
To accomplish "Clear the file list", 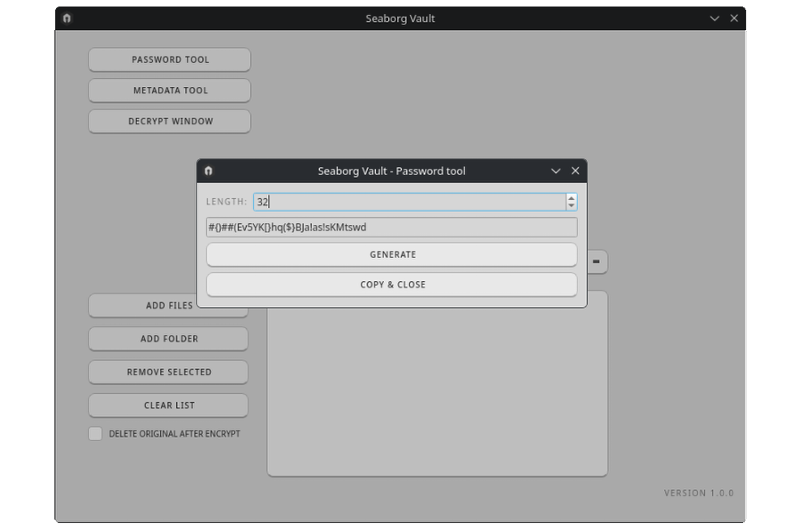I will [168, 405].
